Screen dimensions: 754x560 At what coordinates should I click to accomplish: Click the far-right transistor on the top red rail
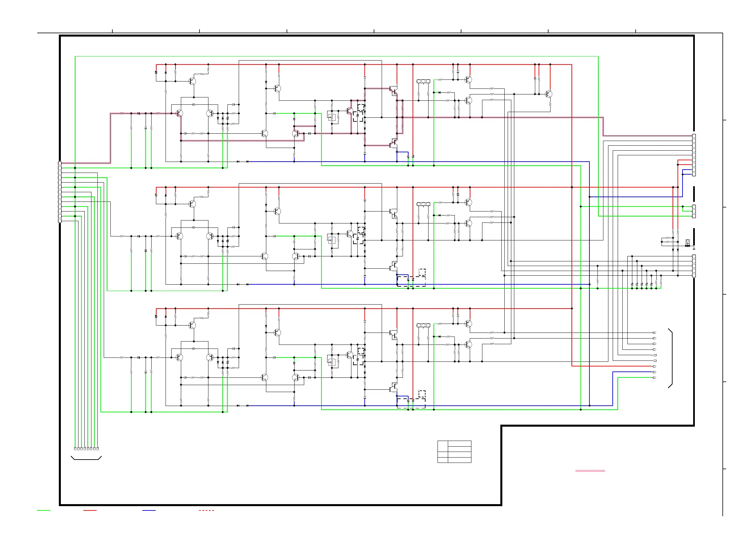pyautogui.click(x=548, y=94)
